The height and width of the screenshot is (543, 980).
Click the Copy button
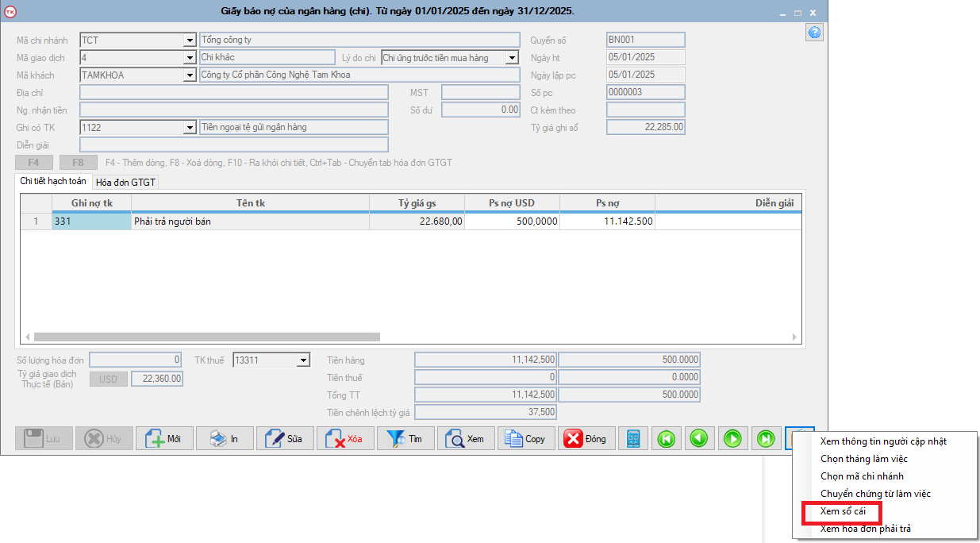click(526, 438)
